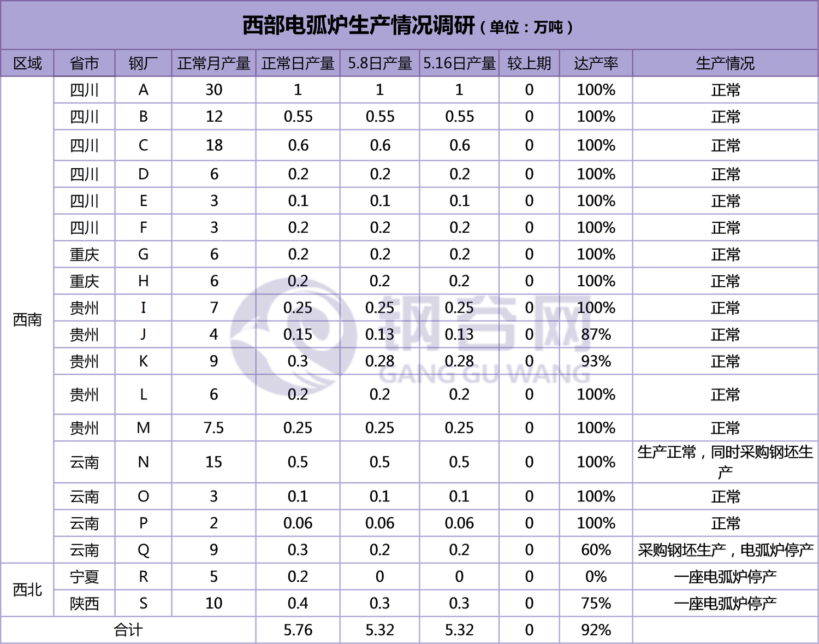Click 100% rate for mill A
Viewport: 819px width, 644px height.
click(x=596, y=90)
